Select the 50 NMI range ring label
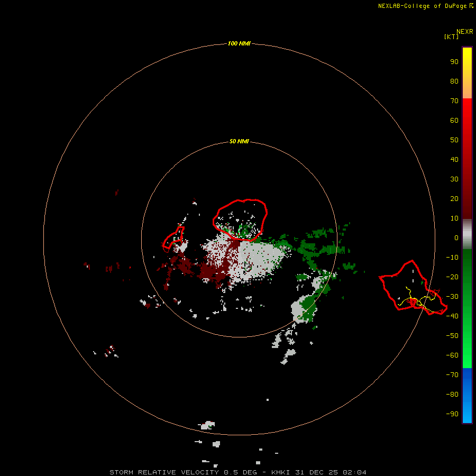Viewport: 476px width, 476px height. pos(239,141)
